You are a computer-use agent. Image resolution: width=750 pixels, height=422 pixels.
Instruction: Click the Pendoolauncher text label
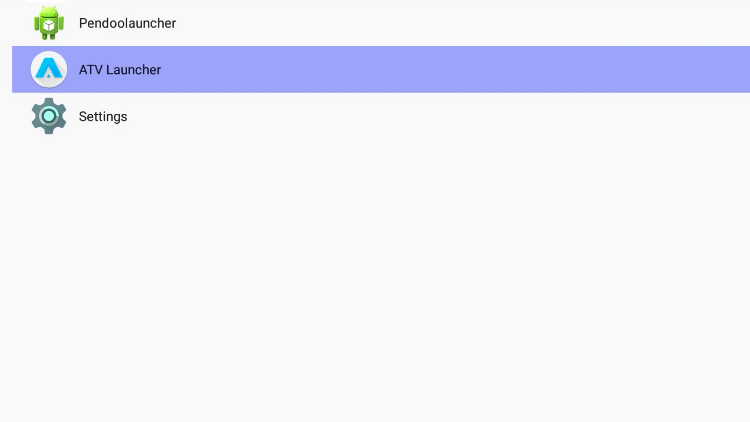tap(127, 23)
